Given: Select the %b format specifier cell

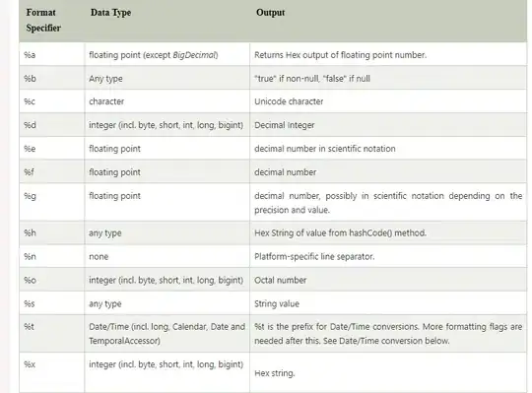Looking at the screenshot, I should click(x=52, y=78).
